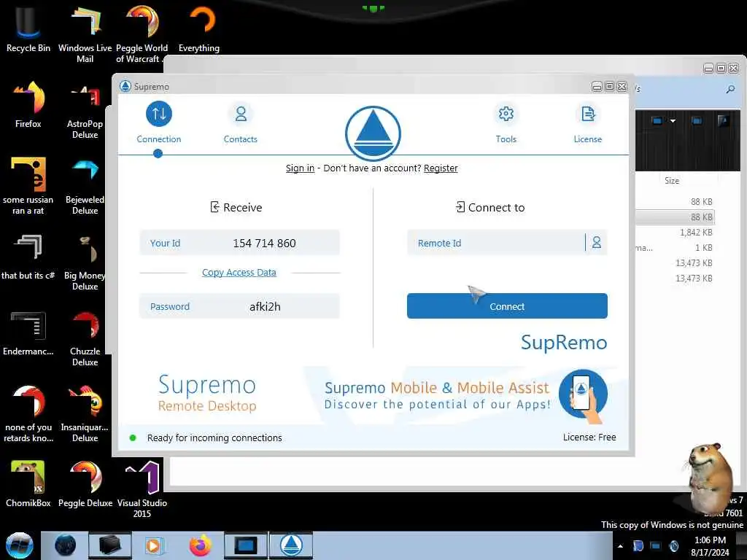Select the password value afki2h
The width and height of the screenshot is (747, 560).
tap(265, 307)
